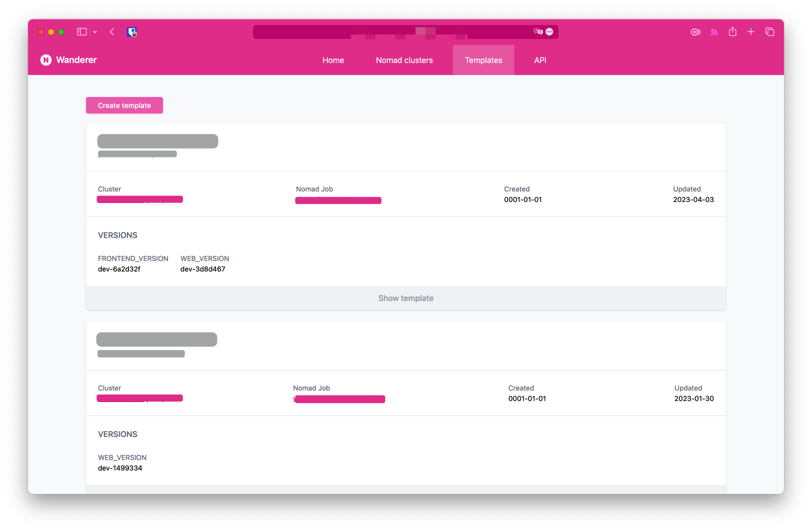
Task: Open Cluster link of template updated 2023-01-30
Action: point(140,398)
